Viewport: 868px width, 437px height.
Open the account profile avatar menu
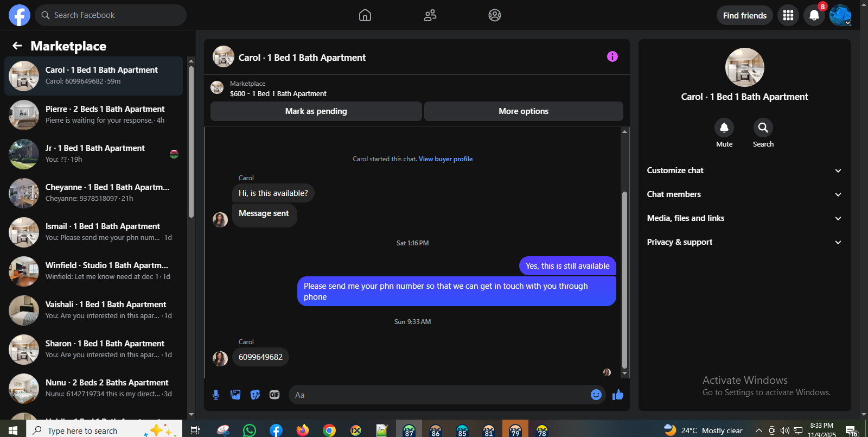[x=840, y=15]
